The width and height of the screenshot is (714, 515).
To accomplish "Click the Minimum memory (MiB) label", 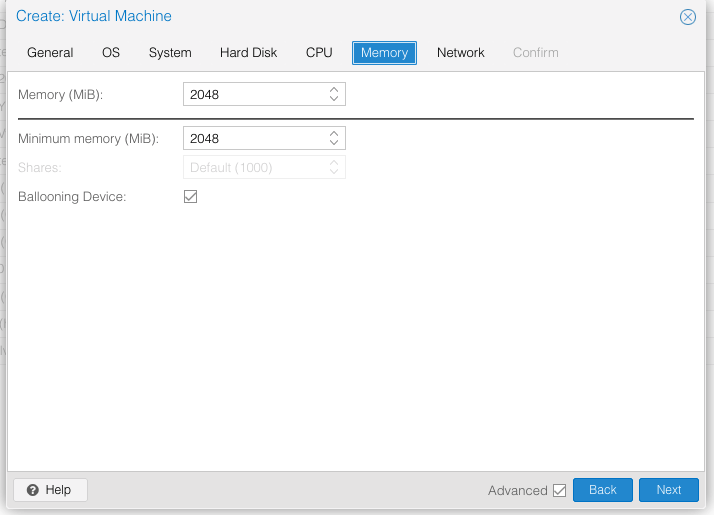I will point(88,138).
